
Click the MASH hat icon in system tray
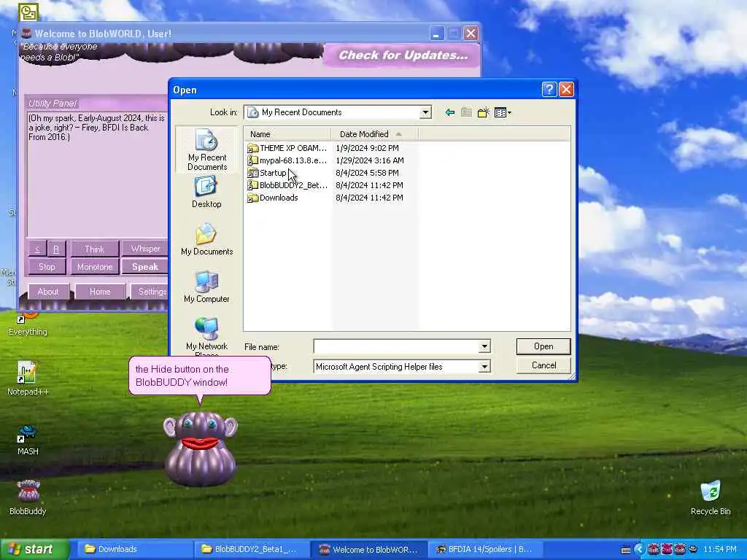coord(693,549)
